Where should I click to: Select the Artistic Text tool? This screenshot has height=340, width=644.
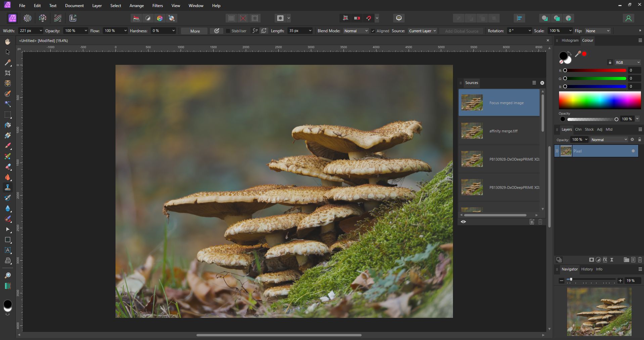(x=8, y=250)
